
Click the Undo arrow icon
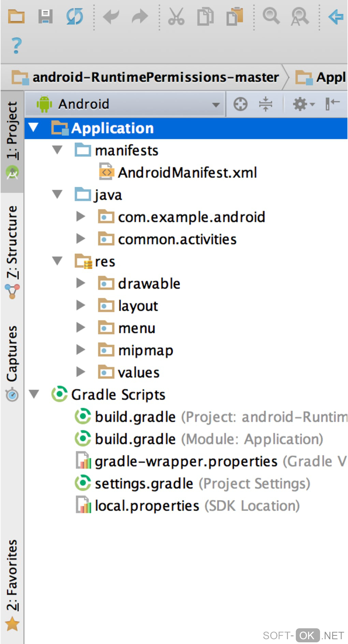point(111,16)
